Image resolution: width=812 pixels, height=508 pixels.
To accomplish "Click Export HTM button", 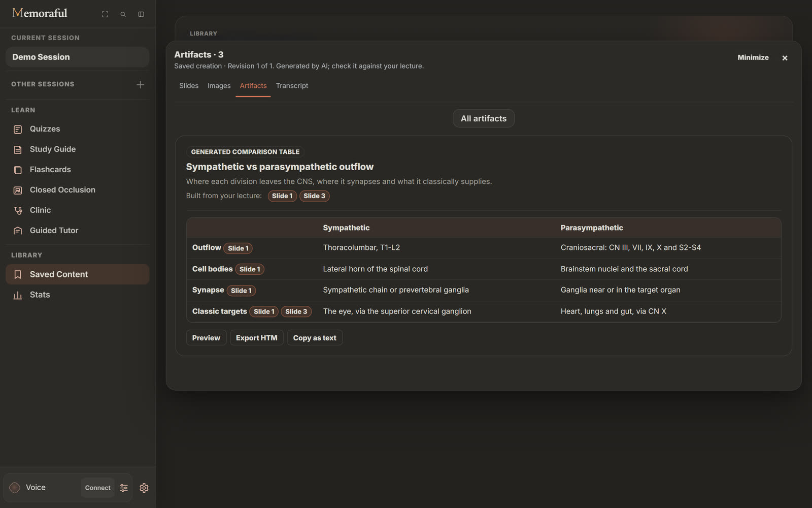I will tap(257, 338).
